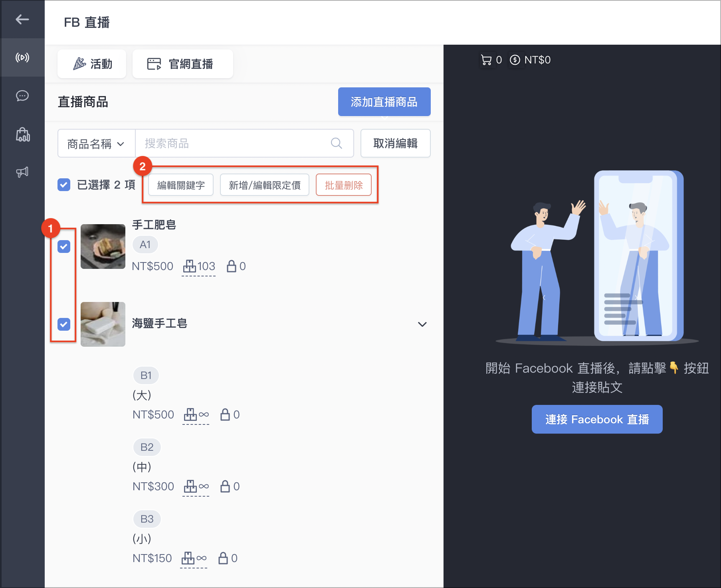This screenshot has height=588, width=721.
Task: Click the 直播商品 section heading
Action: point(83,102)
